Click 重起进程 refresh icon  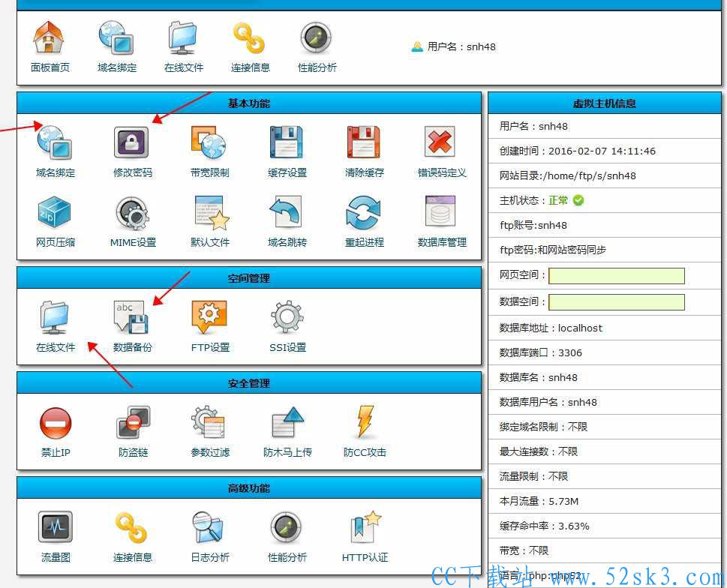click(363, 213)
